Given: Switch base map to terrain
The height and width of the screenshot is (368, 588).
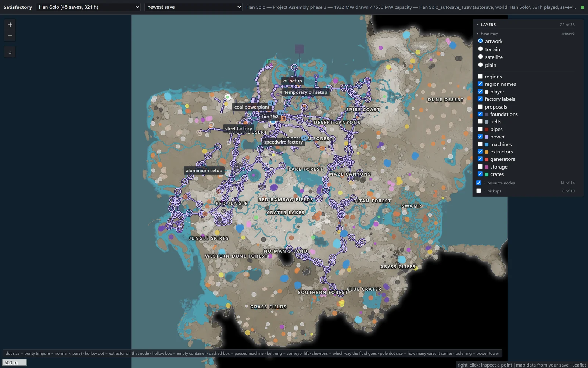Looking at the screenshot, I should (x=480, y=49).
